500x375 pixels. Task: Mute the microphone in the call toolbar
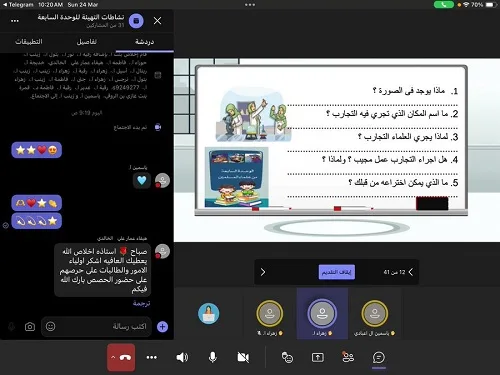[213, 357]
